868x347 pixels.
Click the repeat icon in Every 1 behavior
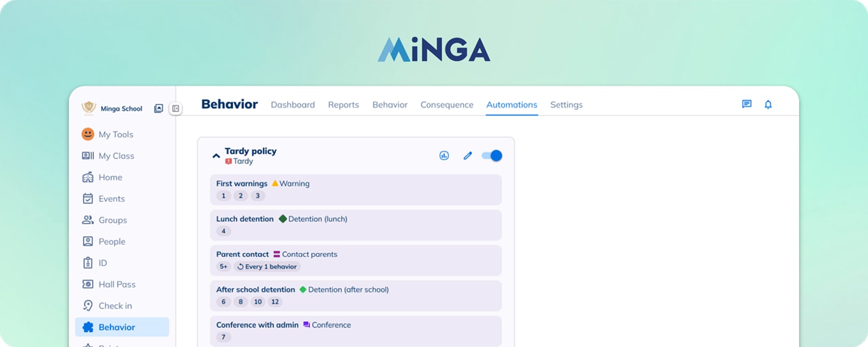(x=240, y=267)
